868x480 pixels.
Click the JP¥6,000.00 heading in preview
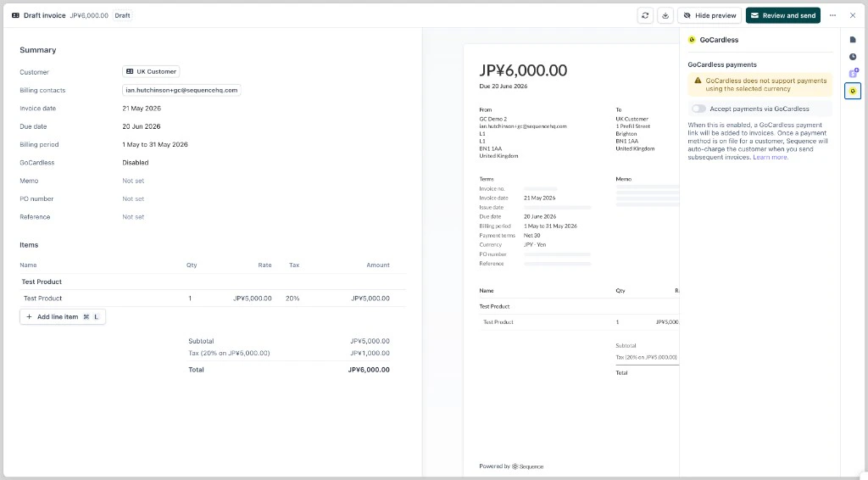click(x=523, y=70)
